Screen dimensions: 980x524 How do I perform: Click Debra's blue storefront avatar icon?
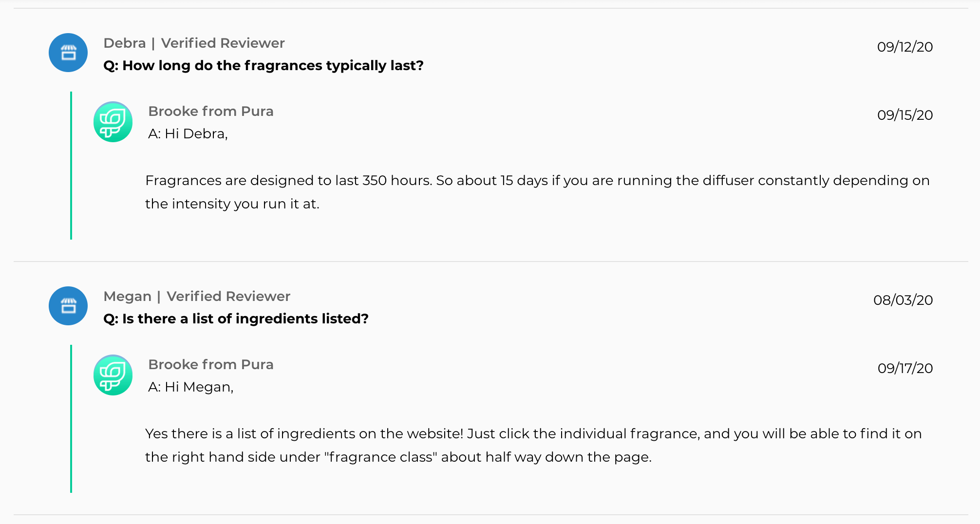click(68, 53)
